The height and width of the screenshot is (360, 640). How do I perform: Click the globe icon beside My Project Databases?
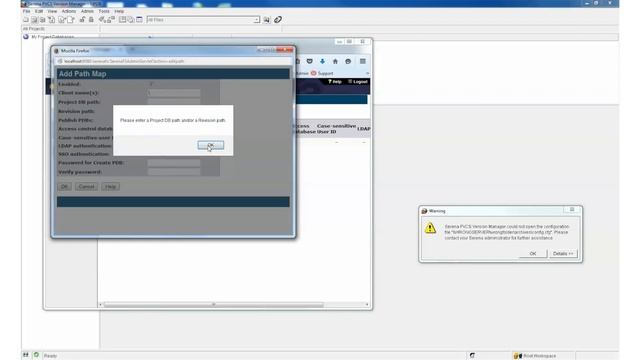[x=26, y=37]
